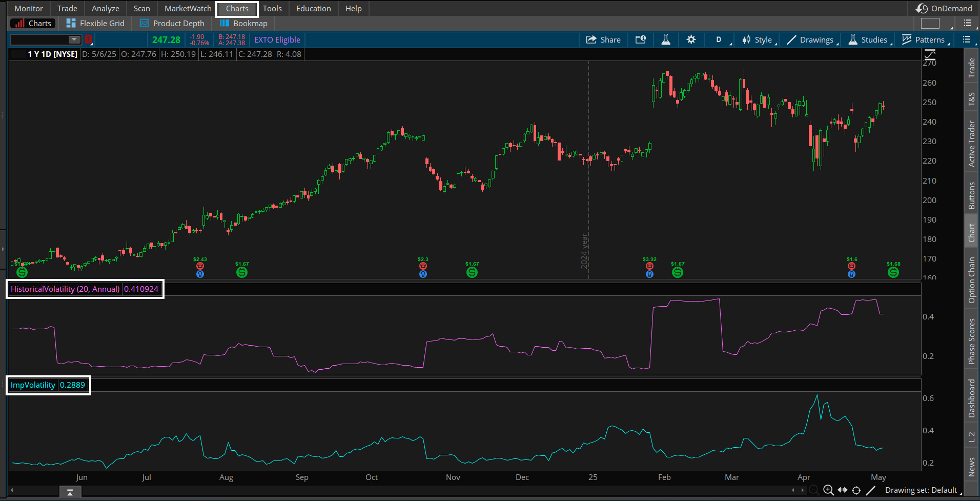Open Product Depth

172,23
